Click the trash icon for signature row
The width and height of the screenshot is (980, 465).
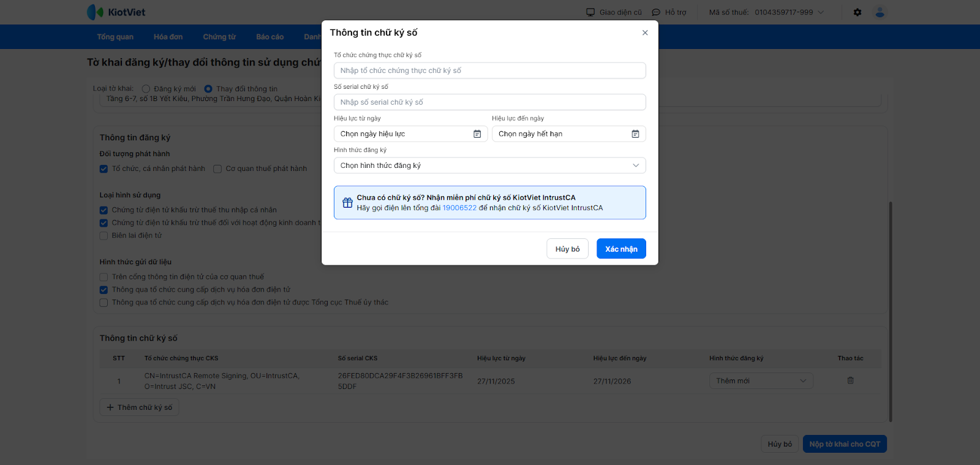point(850,380)
